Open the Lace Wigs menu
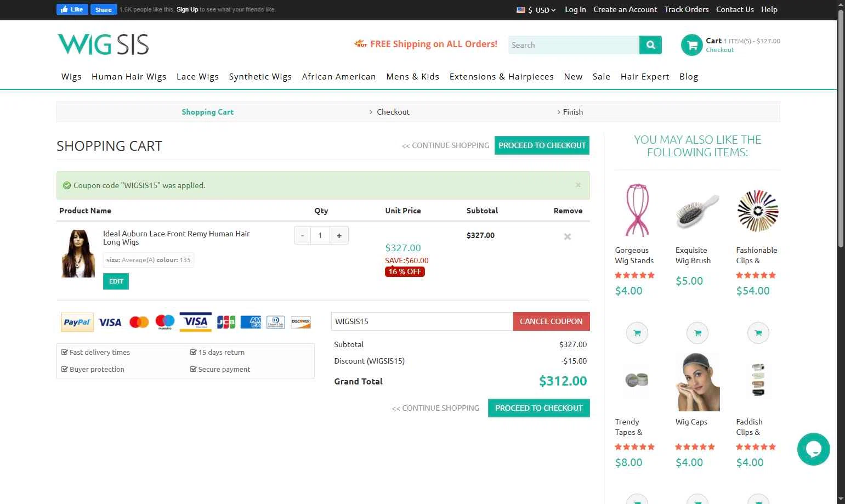 tap(197, 77)
